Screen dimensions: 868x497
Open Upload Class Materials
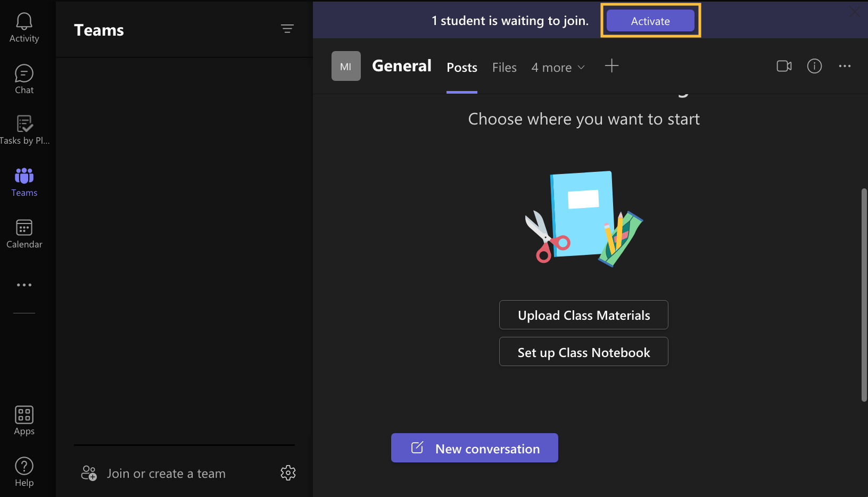(583, 314)
